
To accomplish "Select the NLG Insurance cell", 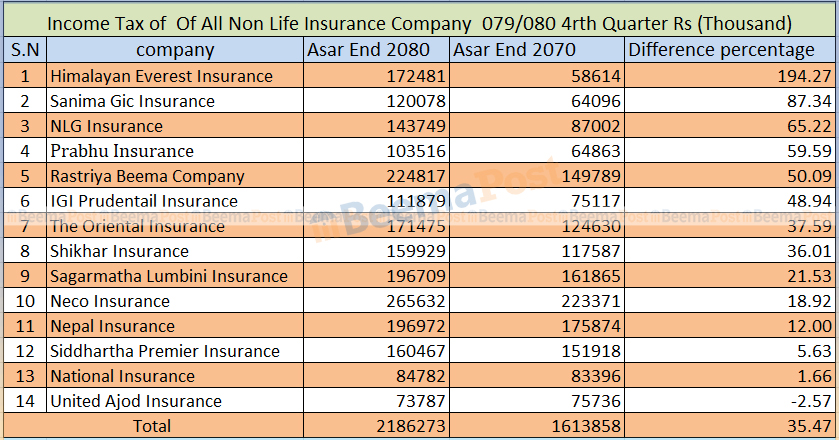I will (107, 126).
